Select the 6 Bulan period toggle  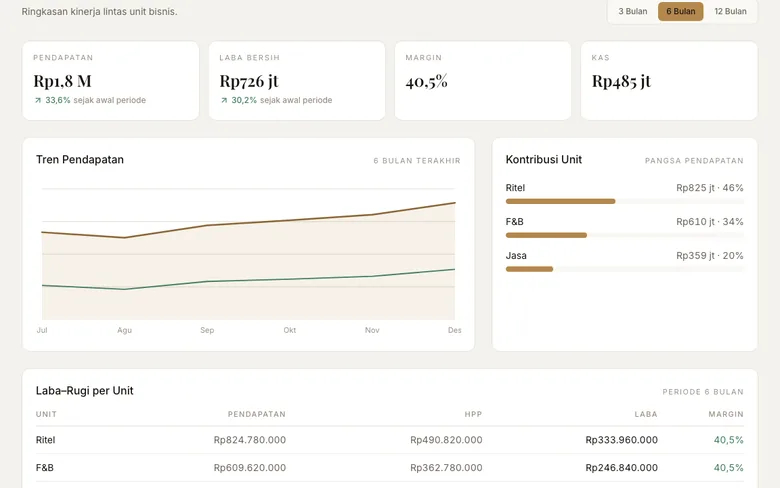681,11
